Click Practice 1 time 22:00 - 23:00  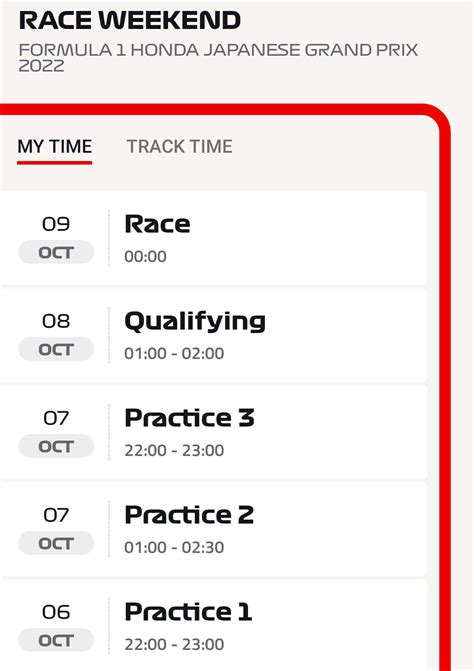174,644
